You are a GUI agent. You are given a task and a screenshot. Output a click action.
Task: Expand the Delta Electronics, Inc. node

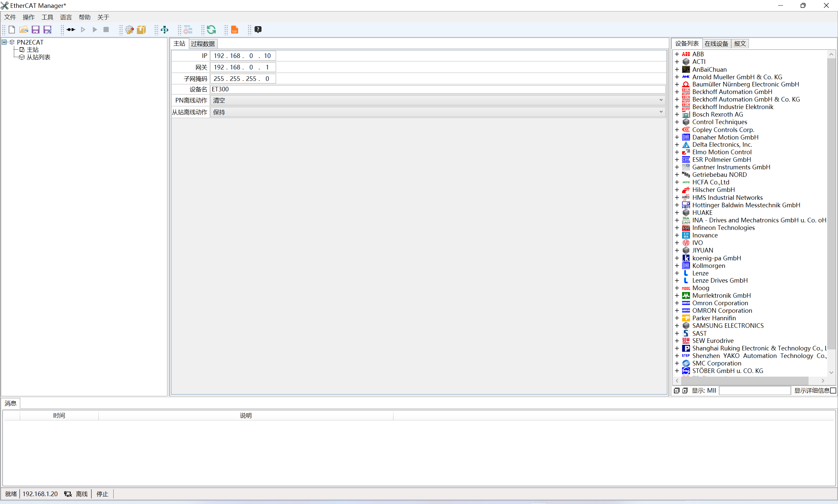tap(677, 145)
